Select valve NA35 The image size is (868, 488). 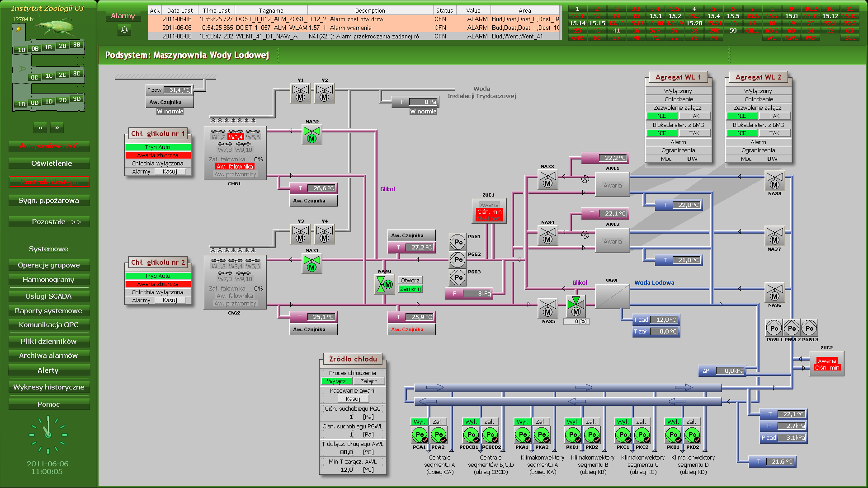click(548, 308)
